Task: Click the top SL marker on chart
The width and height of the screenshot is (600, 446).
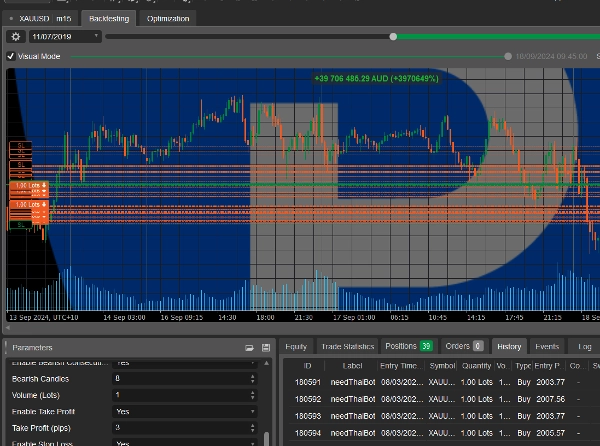Action: pos(20,146)
